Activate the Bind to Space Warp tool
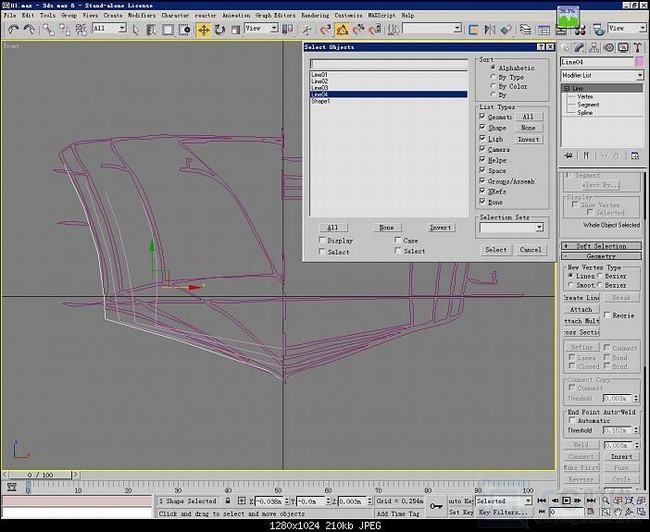650x532 pixels. 81,29
